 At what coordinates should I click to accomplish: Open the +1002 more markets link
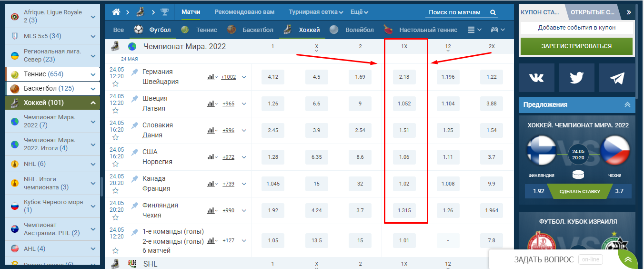coord(228,77)
